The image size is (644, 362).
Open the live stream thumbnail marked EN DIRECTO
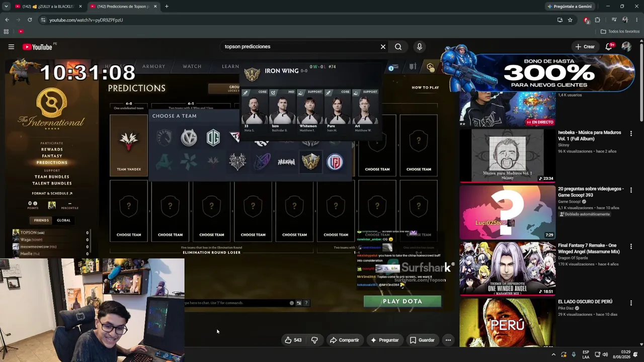[x=507, y=110]
